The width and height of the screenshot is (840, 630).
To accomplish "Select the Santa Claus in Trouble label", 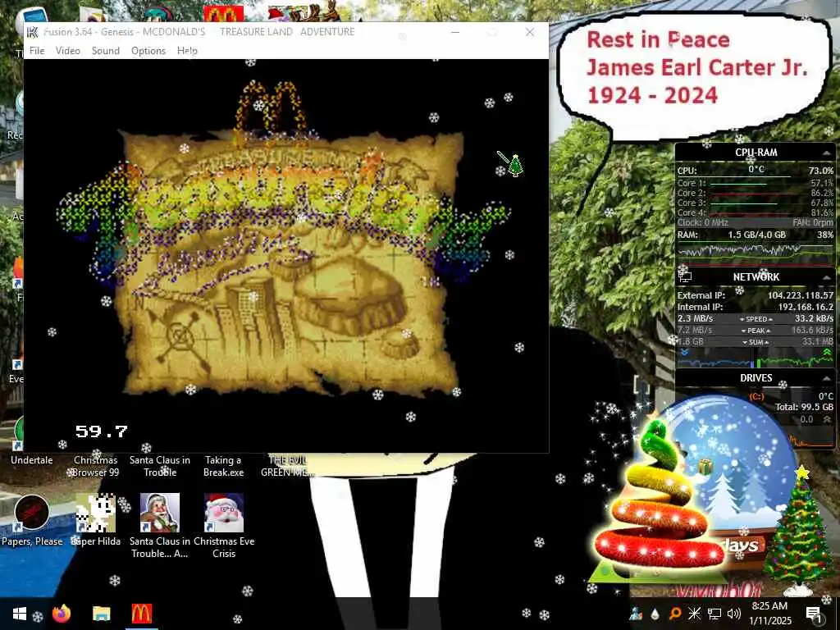I will 160,466.
